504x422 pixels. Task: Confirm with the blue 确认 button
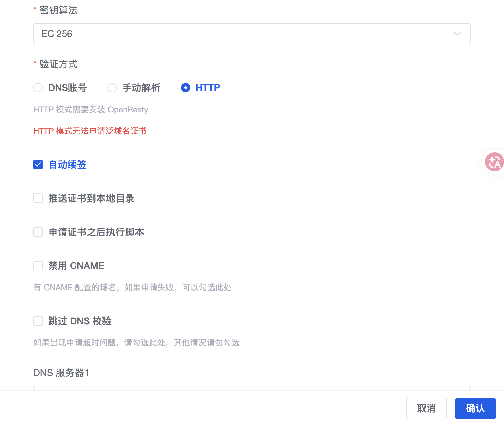(475, 408)
